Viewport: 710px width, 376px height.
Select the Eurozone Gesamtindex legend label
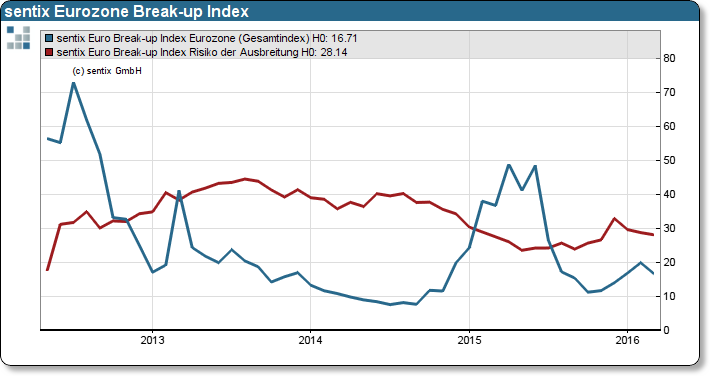(207, 39)
